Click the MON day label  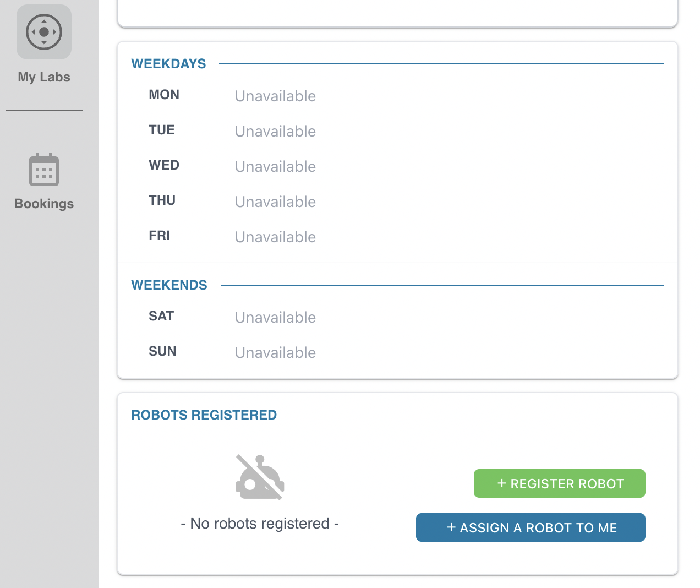coord(164,95)
